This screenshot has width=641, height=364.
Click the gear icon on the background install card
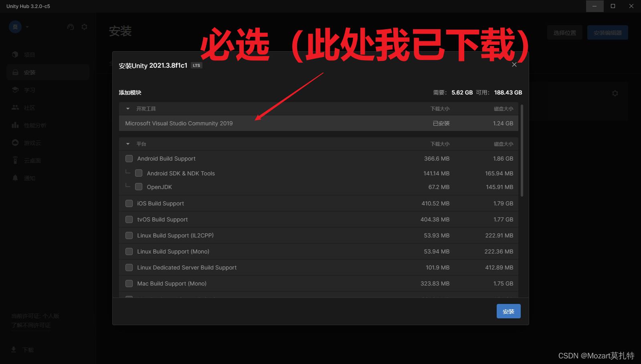[x=615, y=93]
